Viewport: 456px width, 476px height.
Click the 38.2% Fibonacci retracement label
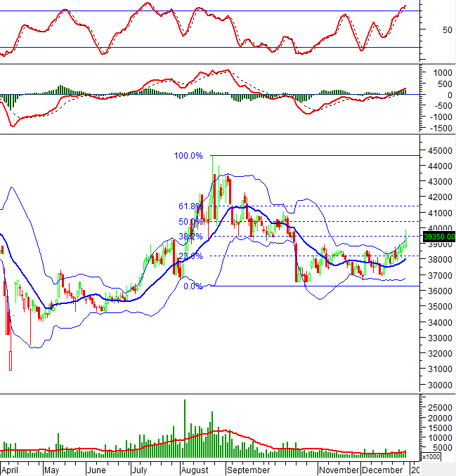190,237
